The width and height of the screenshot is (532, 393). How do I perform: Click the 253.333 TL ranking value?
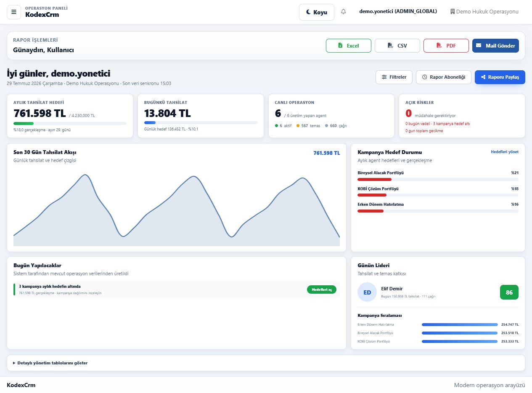pos(510,341)
